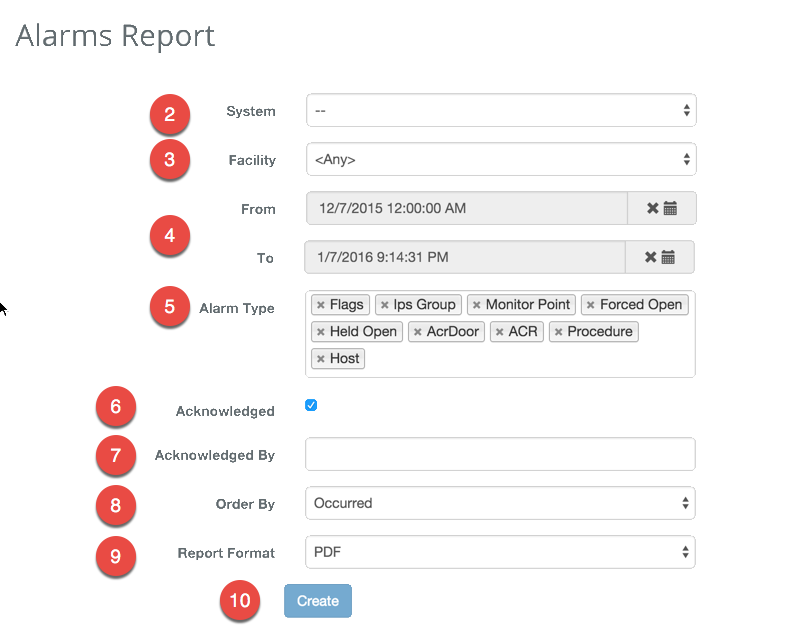Remove the ACR alarm tag
Image resolution: width=801 pixels, height=633 pixels.
(x=499, y=332)
